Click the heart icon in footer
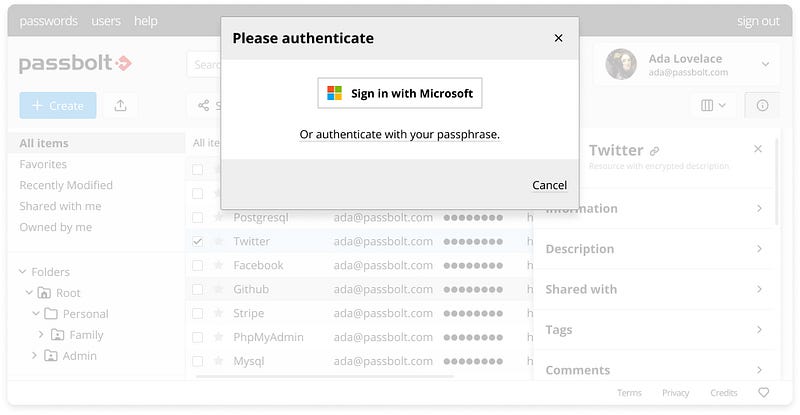This screenshot has width=800, height=415. [x=763, y=393]
